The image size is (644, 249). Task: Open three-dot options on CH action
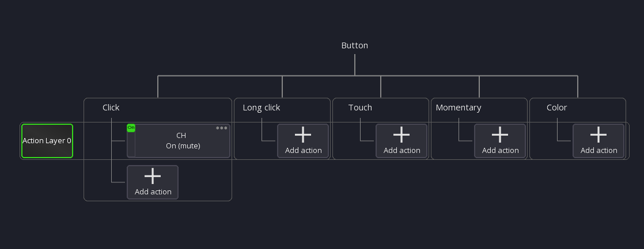click(x=222, y=128)
